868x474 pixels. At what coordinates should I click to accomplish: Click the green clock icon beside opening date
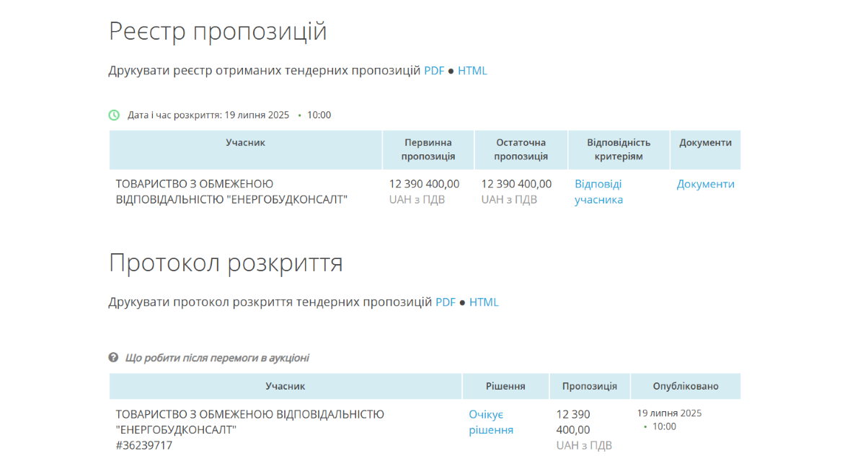click(x=114, y=115)
